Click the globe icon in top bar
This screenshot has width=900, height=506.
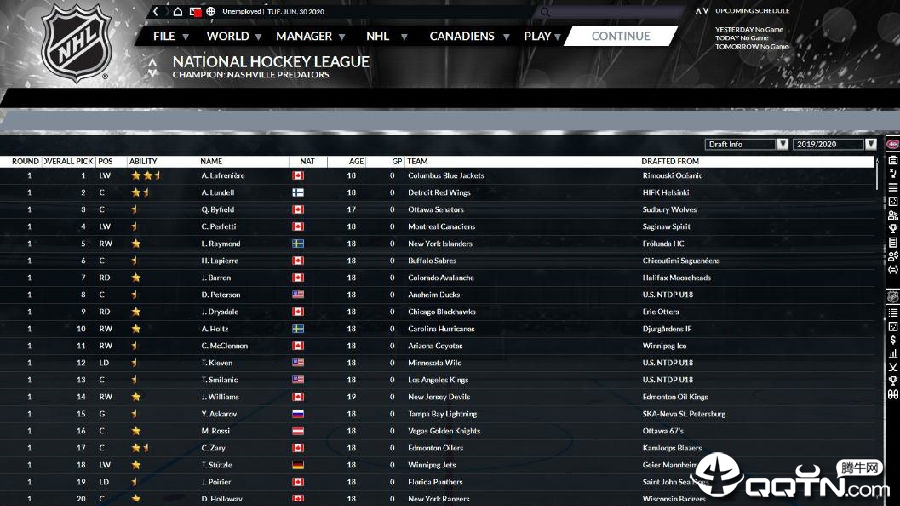[x=211, y=11]
